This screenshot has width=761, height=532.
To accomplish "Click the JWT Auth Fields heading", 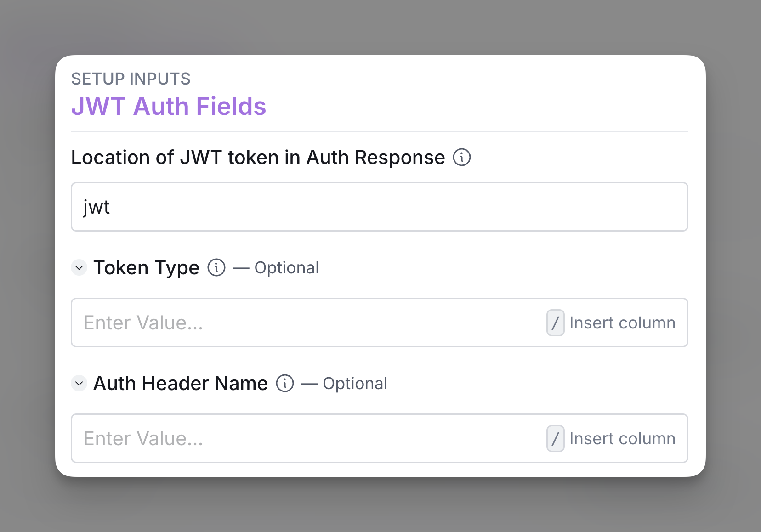I will click(x=169, y=106).
